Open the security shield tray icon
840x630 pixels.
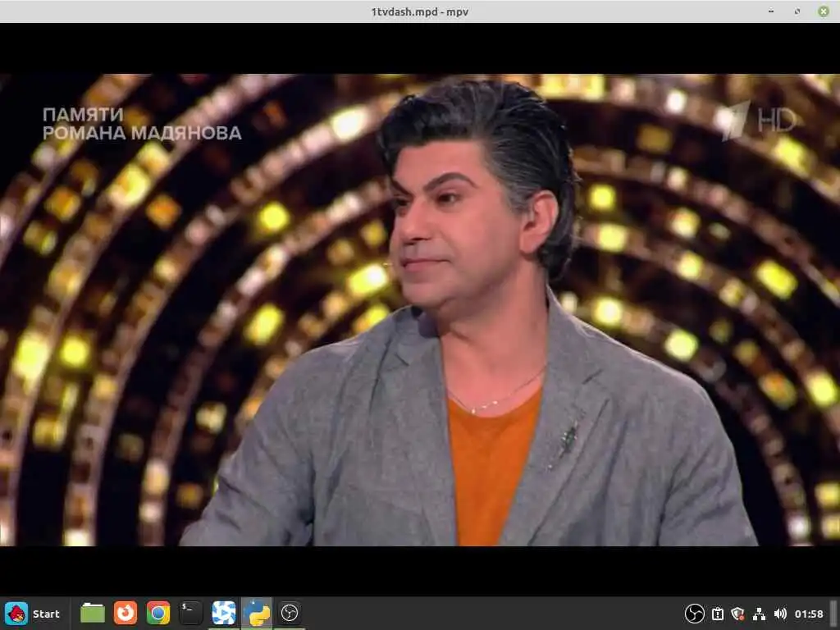coord(737,614)
